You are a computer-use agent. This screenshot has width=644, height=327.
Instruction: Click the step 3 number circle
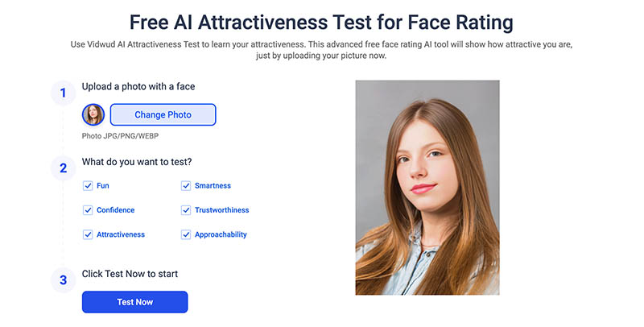64,280
